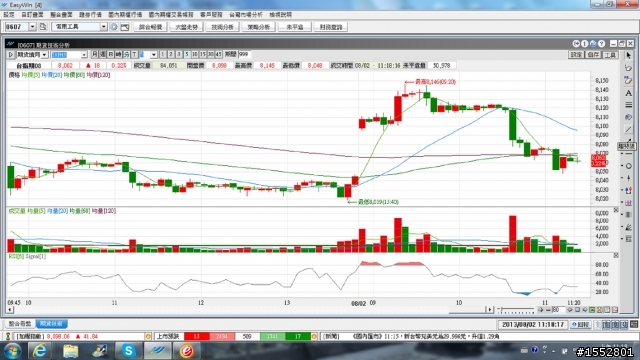This screenshot has width=640, height=360.
Task: Click the horizontal scrollbar left arrow
Action: point(10,310)
